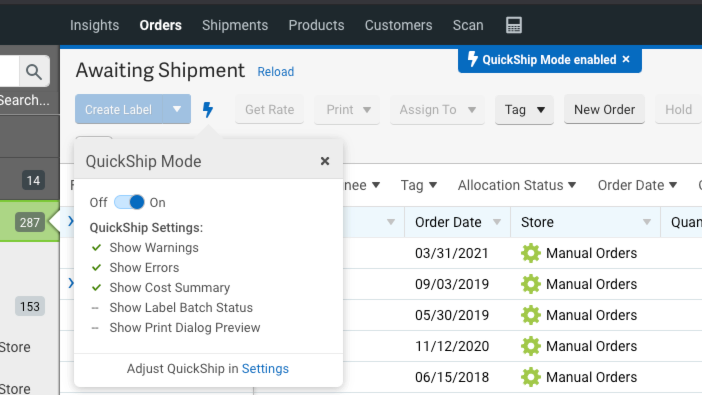Click the 11/12/2020 order date cell
Image resolution: width=702 pixels, height=395 pixels.
pyautogui.click(x=452, y=346)
